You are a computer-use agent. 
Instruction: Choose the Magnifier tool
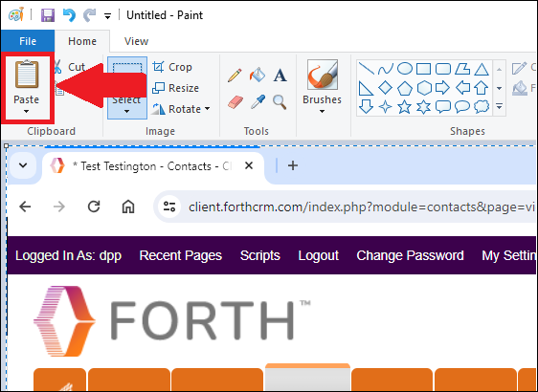[280, 102]
